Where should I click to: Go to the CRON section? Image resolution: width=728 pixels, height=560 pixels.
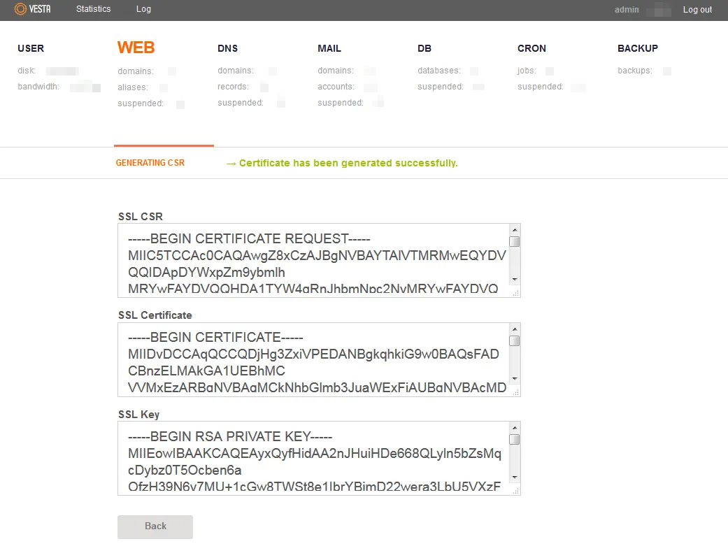pos(531,48)
